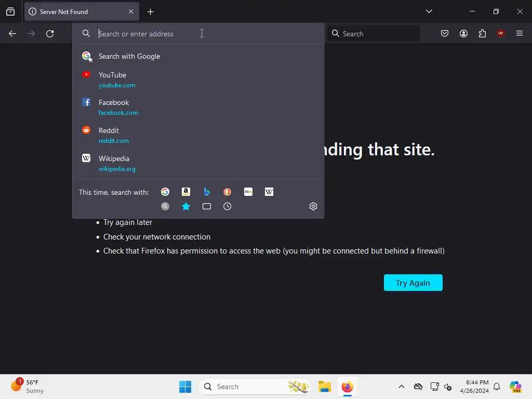Click the toolbar Search box

(373, 34)
